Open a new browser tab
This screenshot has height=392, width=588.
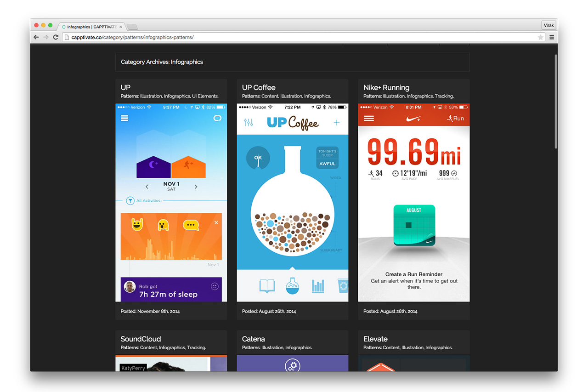[x=132, y=27]
